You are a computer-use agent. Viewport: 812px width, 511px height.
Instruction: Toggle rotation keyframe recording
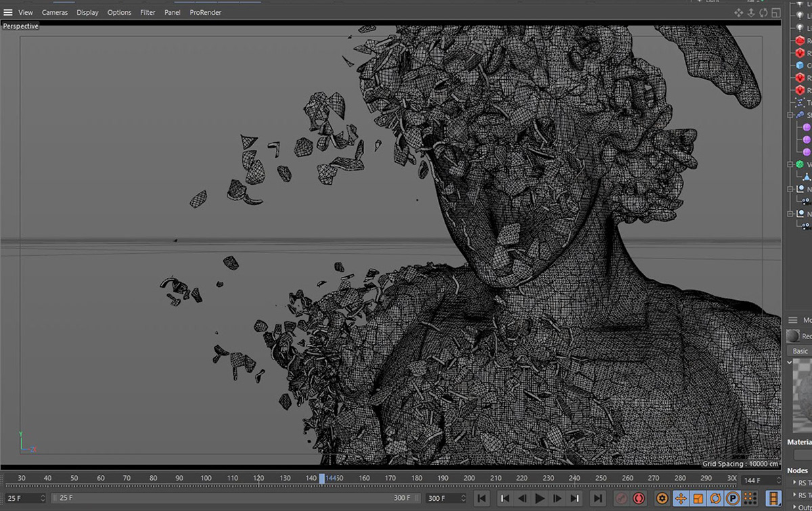(x=715, y=499)
